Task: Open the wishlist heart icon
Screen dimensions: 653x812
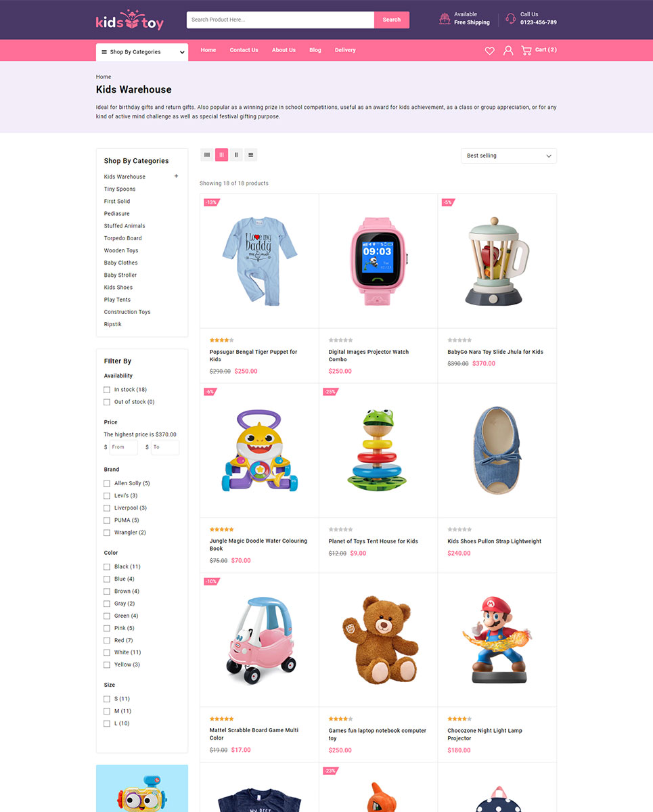Action: click(x=489, y=51)
